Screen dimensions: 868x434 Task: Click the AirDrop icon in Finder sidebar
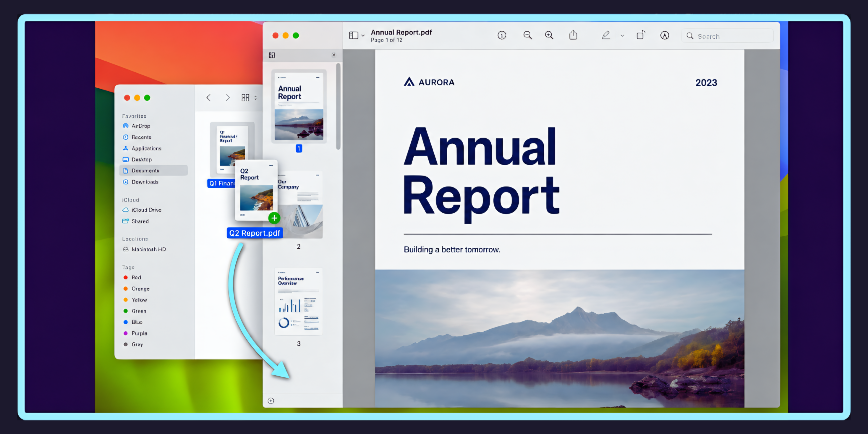[x=125, y=126]
